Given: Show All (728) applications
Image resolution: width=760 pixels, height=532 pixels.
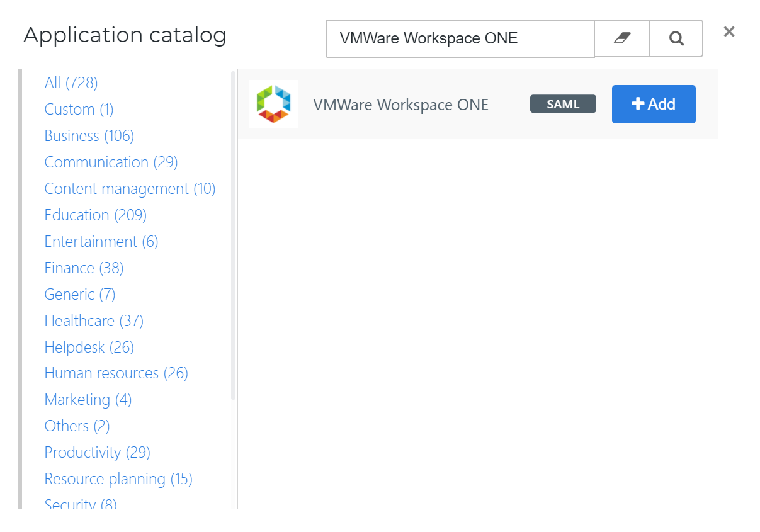Looking at the screenshot, I should pyautogui.click(x=71, y=82).
